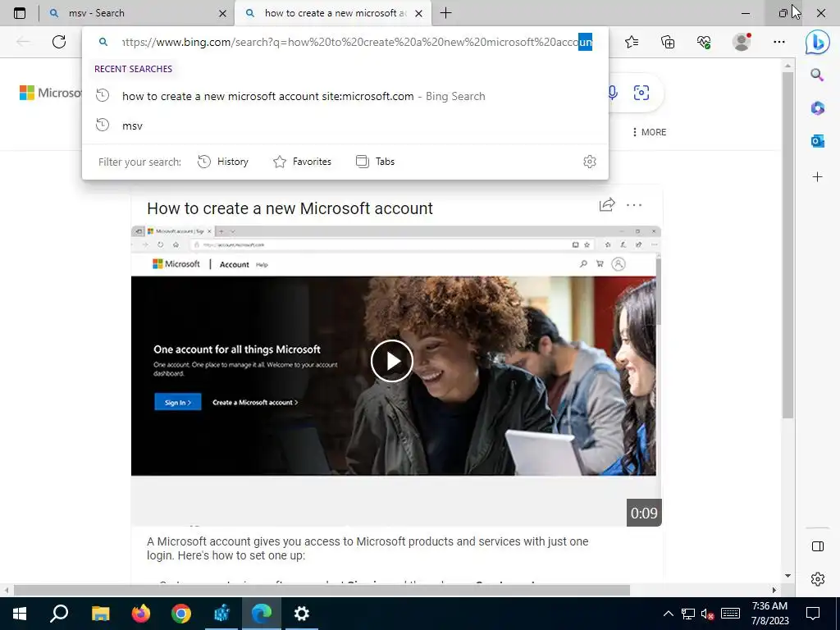Open the answer card ellipsis options
This screenshot has height=630, width=840.
(634, 204)
